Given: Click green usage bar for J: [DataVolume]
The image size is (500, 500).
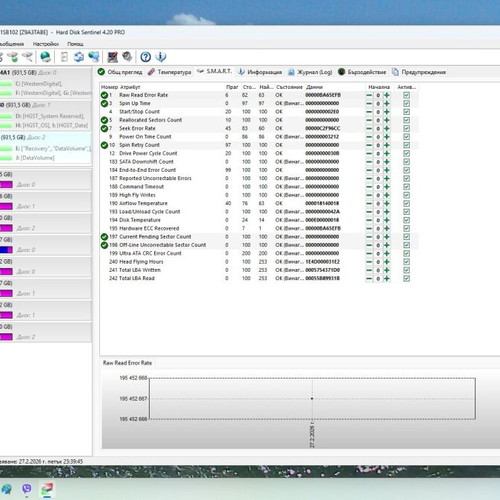Looking at the screenshot, I should click(x=6, y=158).
